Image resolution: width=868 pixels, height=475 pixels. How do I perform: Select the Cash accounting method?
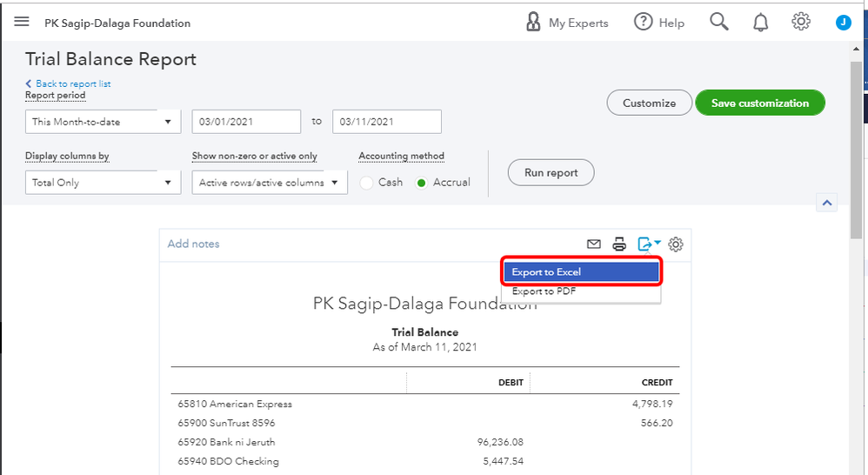click(x=367, y=183)
